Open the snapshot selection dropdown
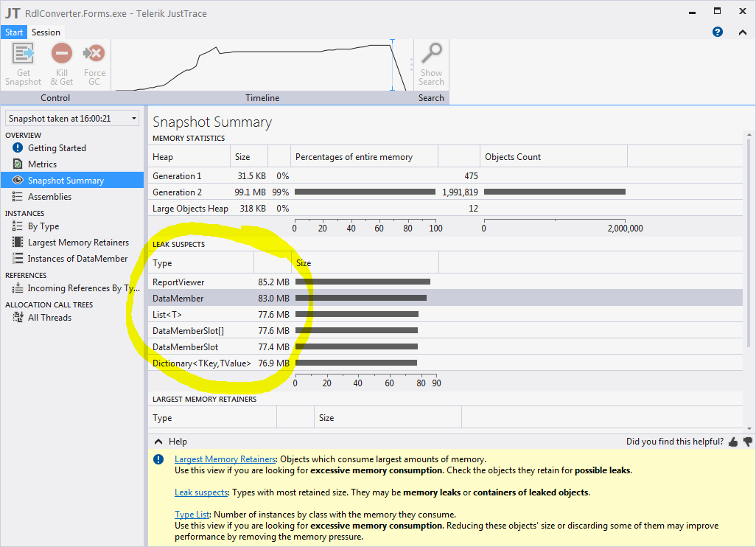756x547 pixels. [x=72, y=118]
